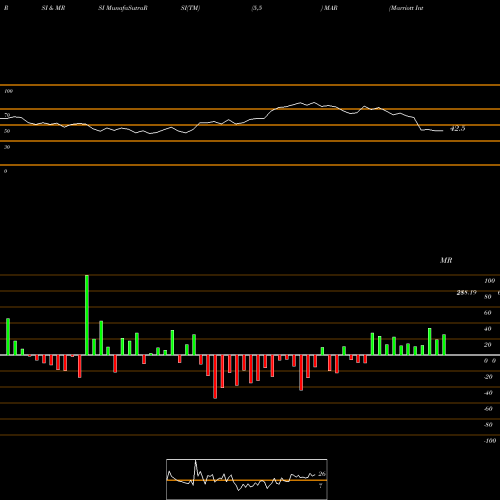Click the 288.19 price value label
The height and width of the screenshot is (500, 500).
click(466, 292)
